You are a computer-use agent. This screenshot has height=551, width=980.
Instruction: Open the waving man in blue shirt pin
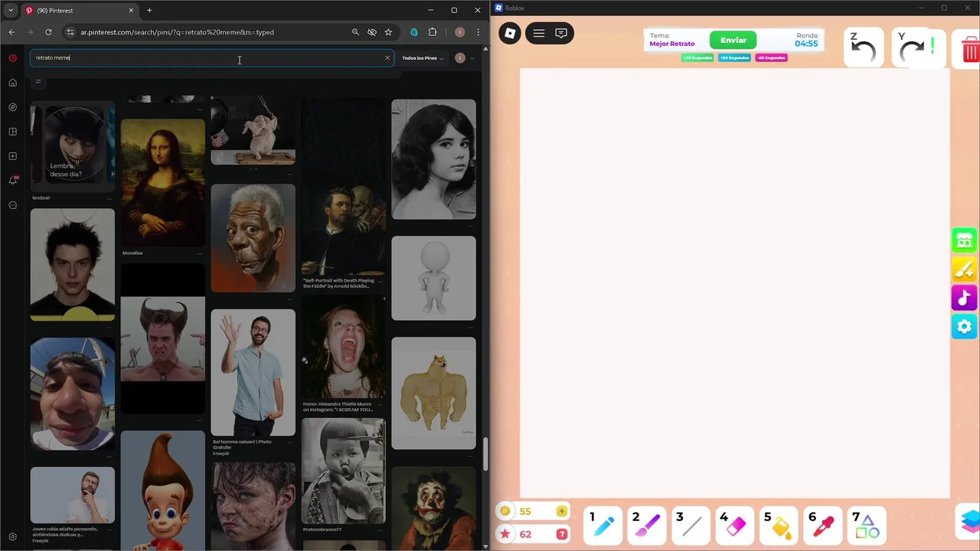click(253, 372)
